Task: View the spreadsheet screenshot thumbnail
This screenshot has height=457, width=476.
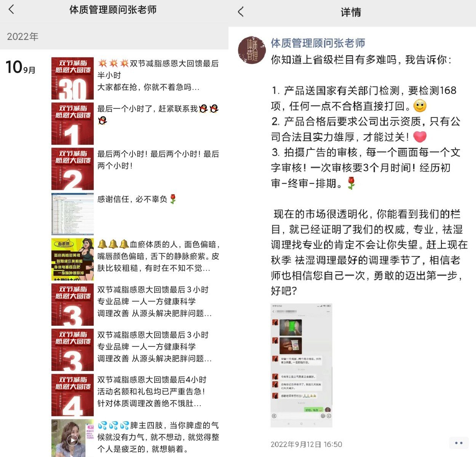Action: (x=72, y=214)
